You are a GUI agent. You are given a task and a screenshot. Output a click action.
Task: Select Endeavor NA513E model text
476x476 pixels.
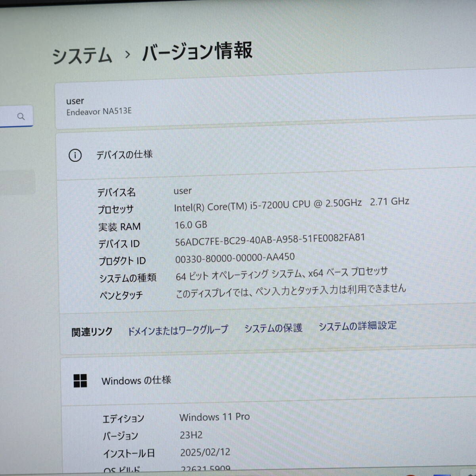coord(99,111)
